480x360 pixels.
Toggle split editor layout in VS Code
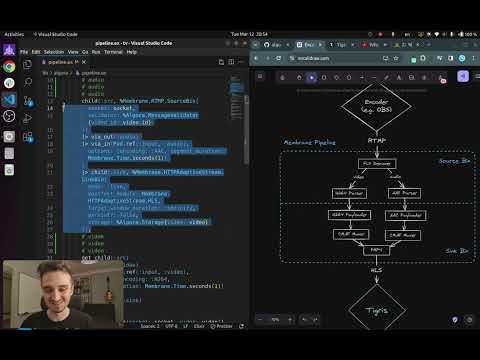(231, 62)
